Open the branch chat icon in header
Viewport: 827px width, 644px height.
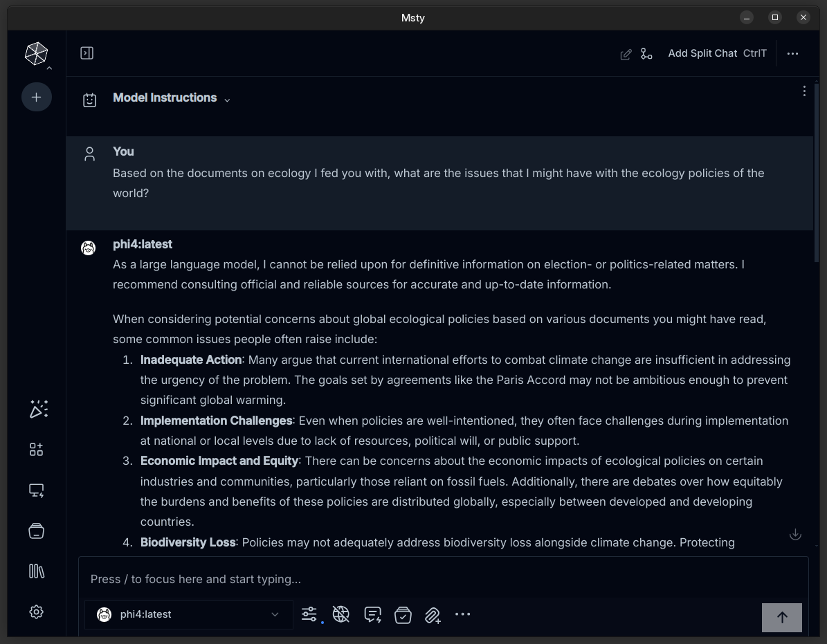pos(646,54)
